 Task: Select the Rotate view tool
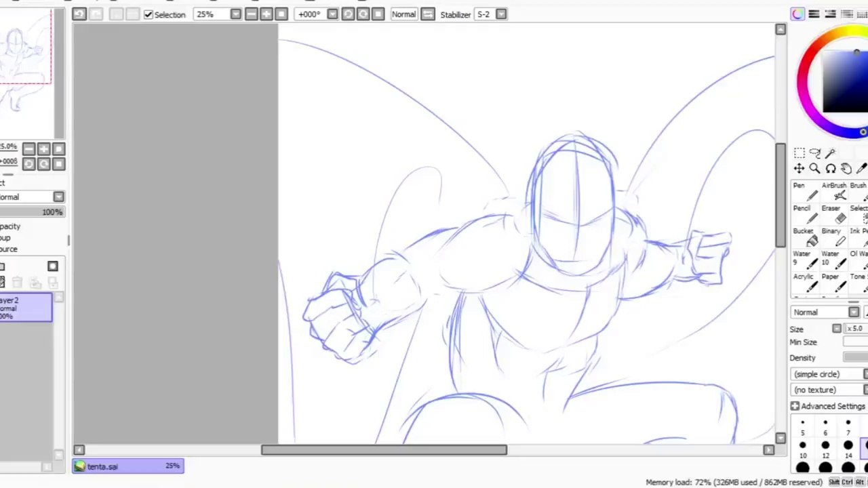(x=831, y=169)
